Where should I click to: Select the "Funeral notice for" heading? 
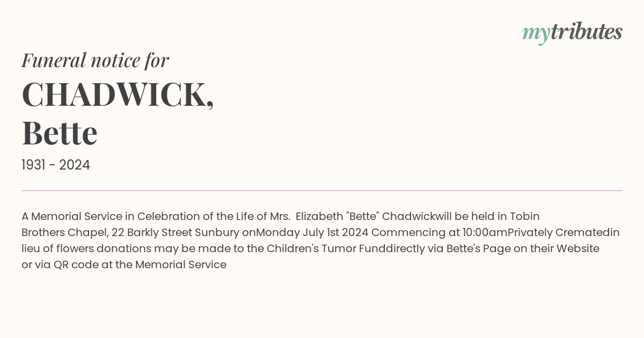95,60
